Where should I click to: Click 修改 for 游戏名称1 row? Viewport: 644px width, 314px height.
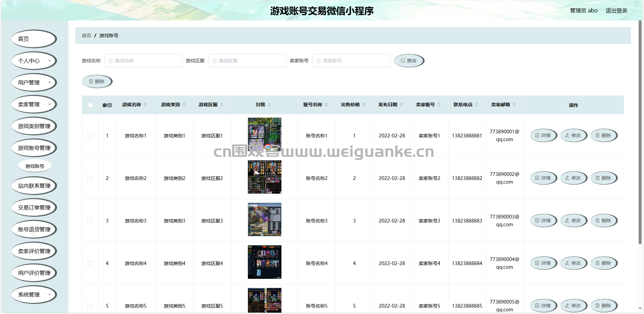(x=574, y=135)
